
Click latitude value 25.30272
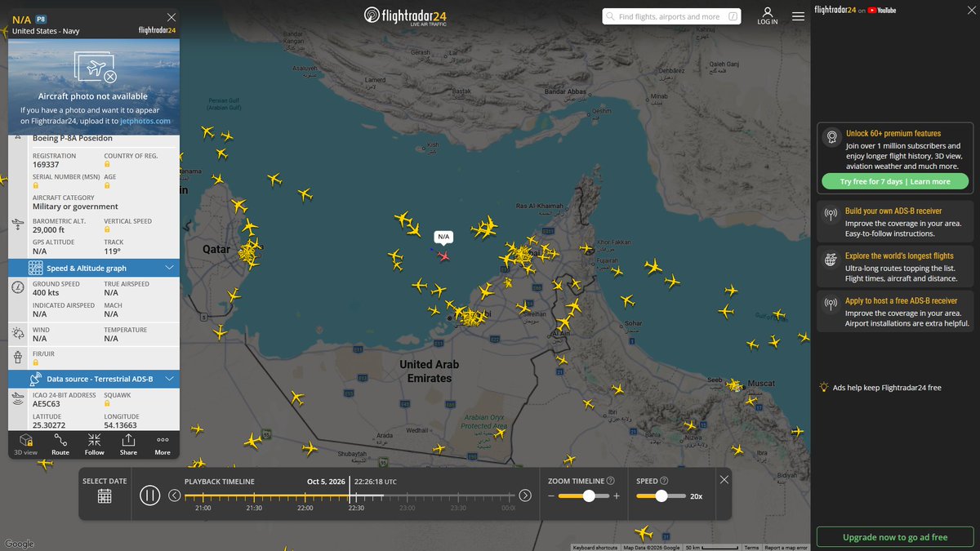[x=50, y=425]
